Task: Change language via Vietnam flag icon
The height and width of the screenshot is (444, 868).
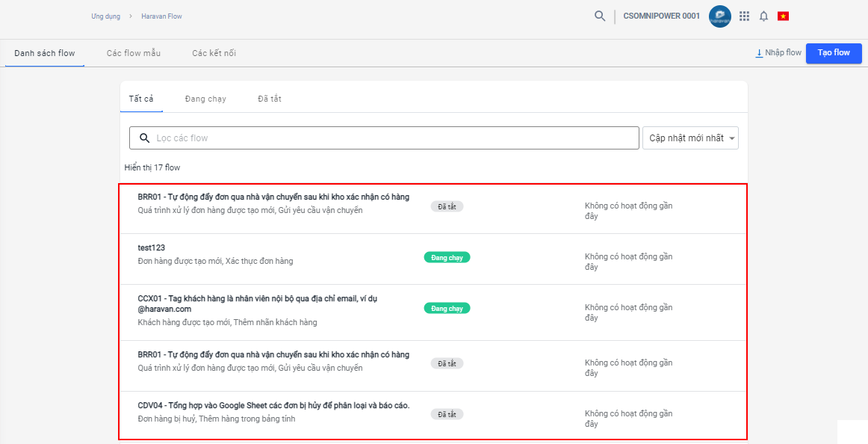Action: pyautogui.click(x=783, y=16)
